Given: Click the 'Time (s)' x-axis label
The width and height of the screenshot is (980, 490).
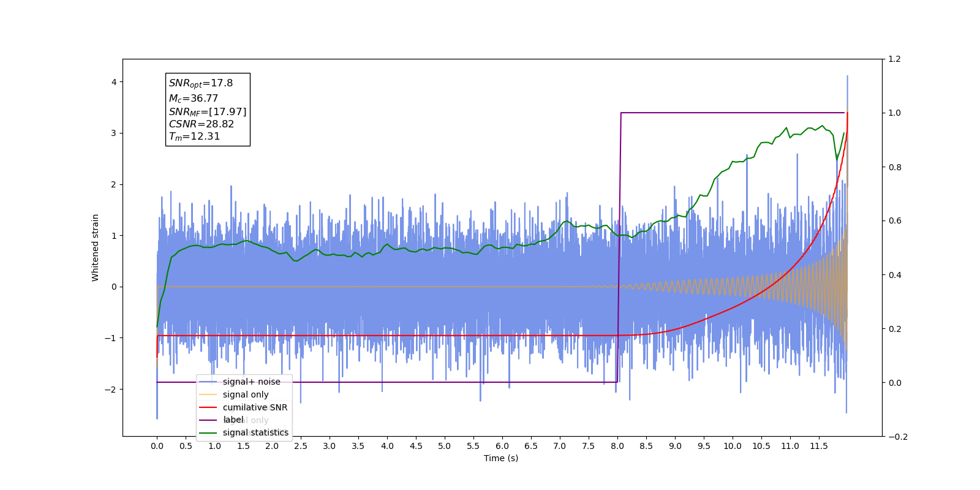Looking at the screenshot, I should [x=501, y=458].
